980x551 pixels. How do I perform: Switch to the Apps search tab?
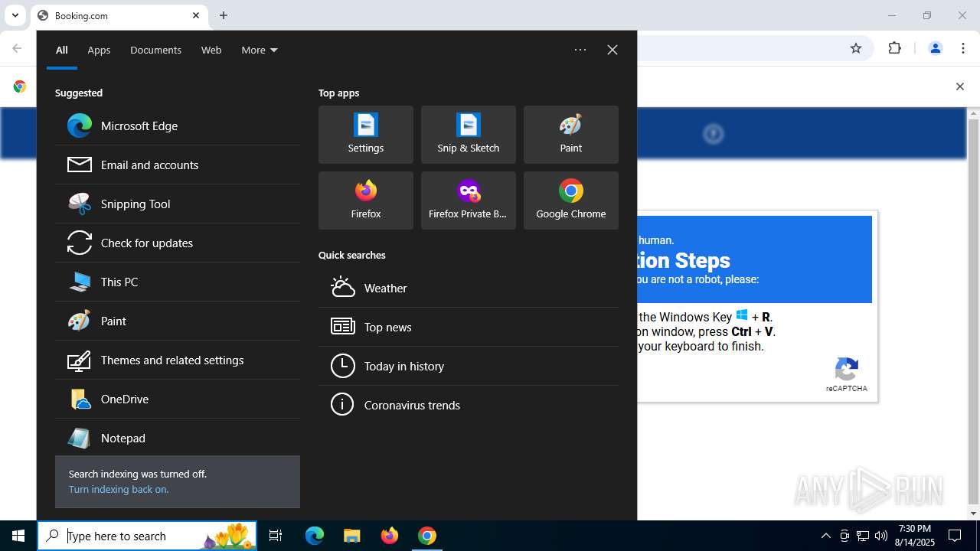pyautogui.click(x=99, y=50)
